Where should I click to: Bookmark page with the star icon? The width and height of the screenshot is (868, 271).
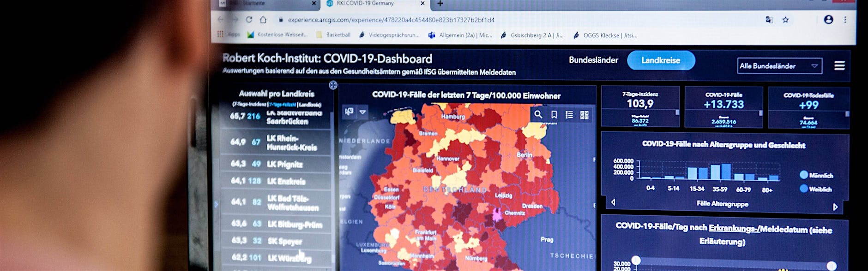point(785,20)
